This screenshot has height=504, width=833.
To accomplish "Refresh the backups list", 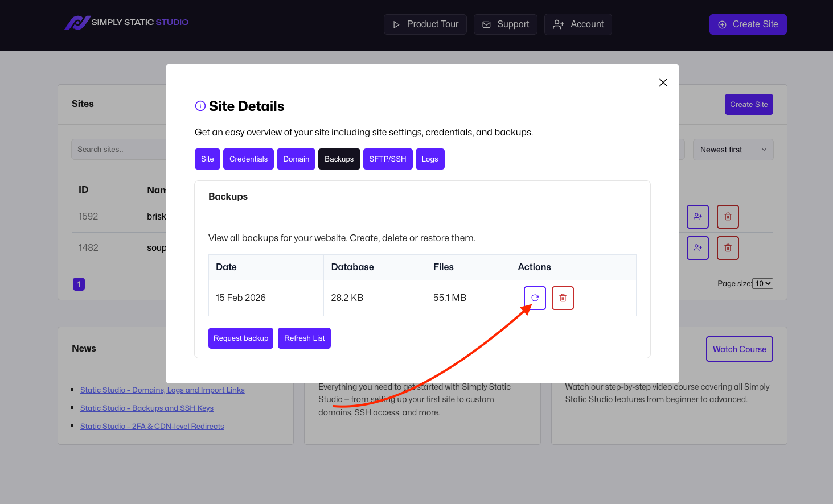I will click(305, 338).
